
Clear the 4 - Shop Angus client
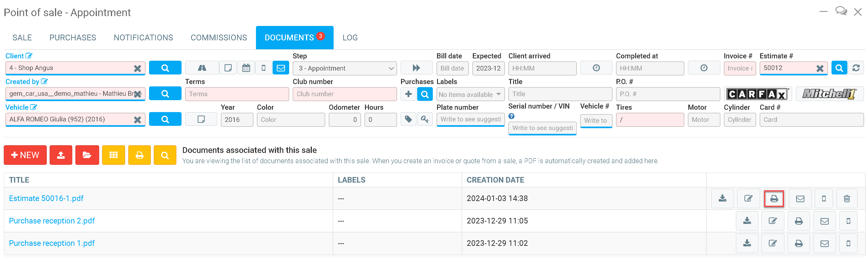click(137, 68)
